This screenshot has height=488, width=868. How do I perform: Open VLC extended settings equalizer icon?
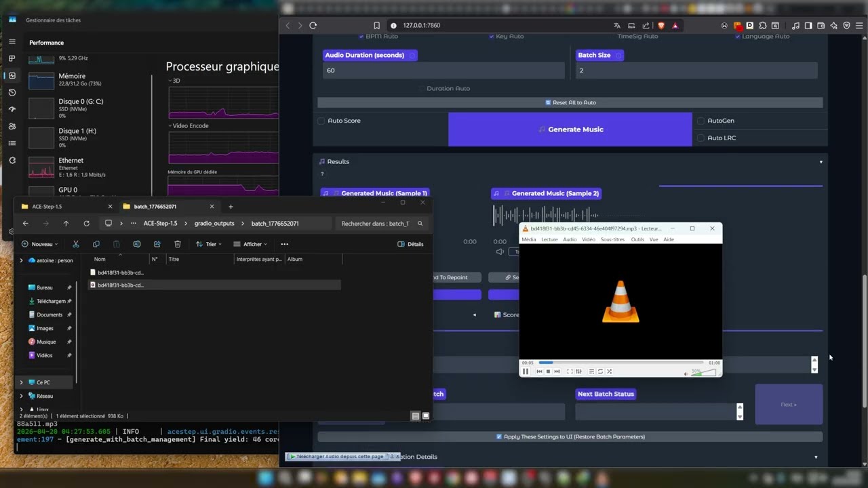578,371
